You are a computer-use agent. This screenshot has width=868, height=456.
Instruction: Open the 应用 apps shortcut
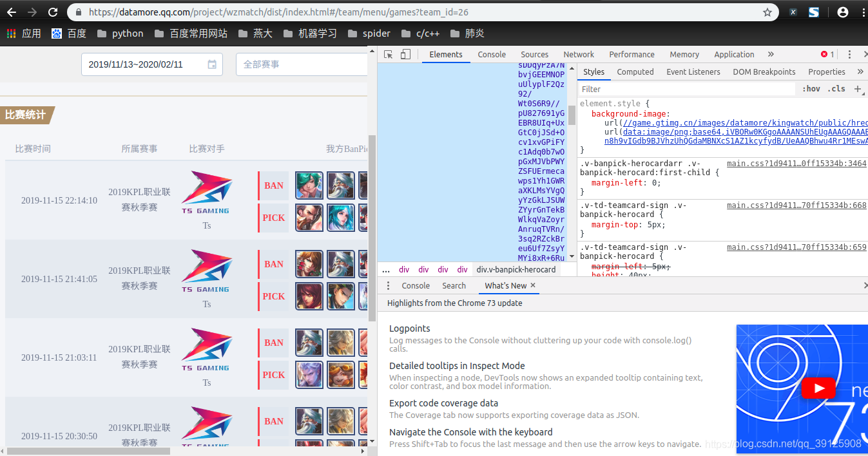coord(24,33)
